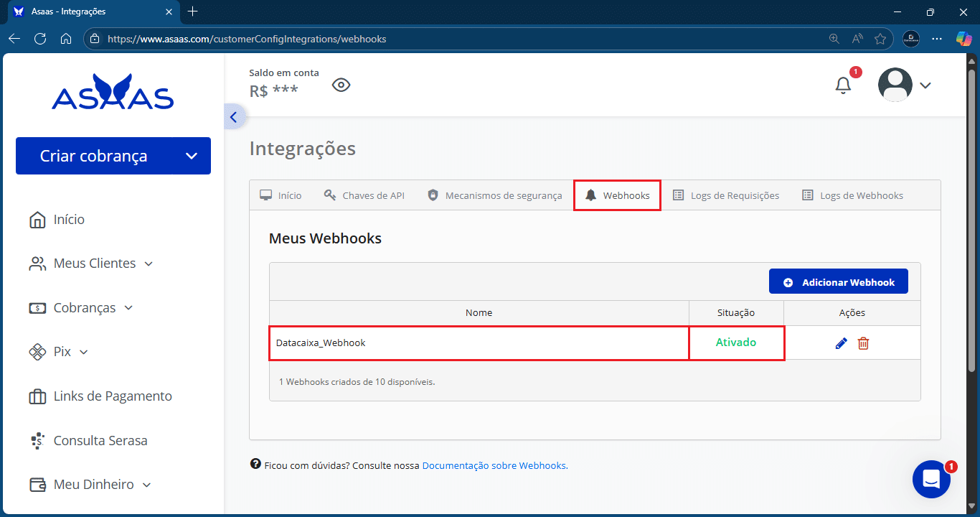980x517 pixels.
Task: Toggle the balance visibility eye icon
Action: (x=341, y=84)
